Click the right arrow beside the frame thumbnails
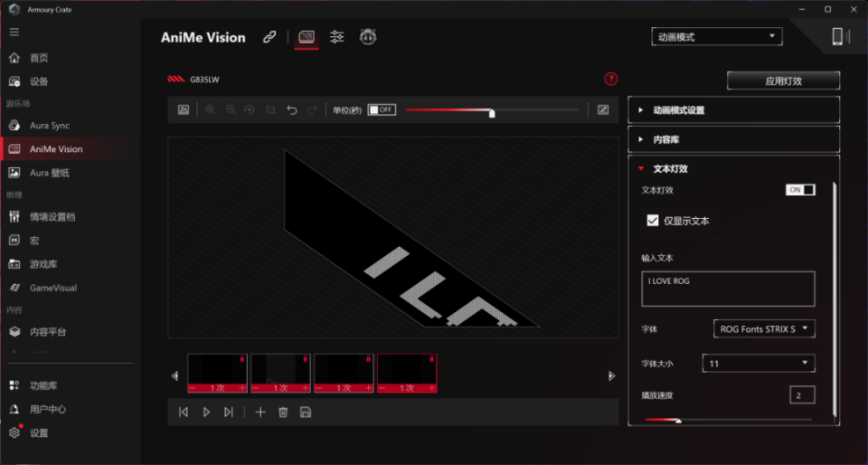Image resolution: width=868 pixels, height=465 pixels. [x=611, y=375]
